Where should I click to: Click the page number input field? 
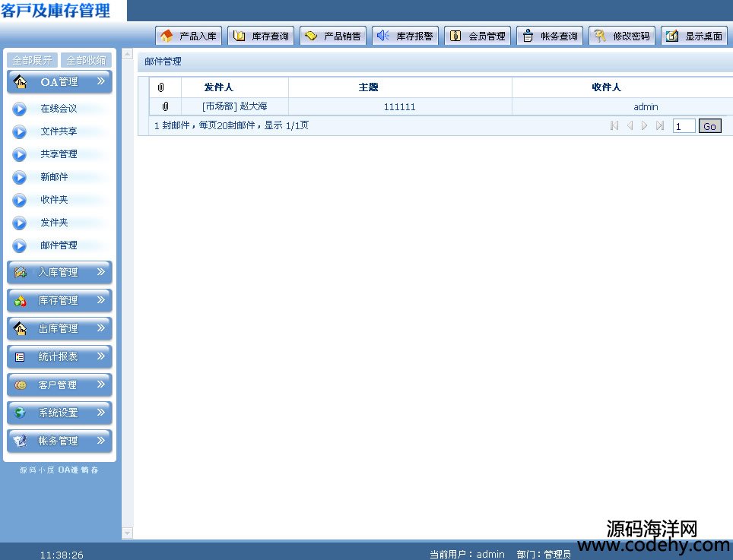(x=684, y=126)
